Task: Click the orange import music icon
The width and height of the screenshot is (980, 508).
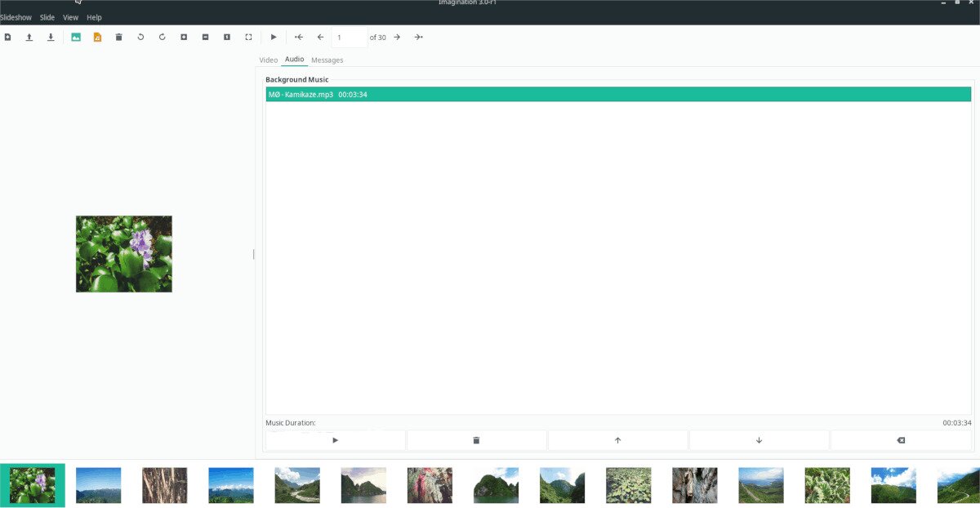Action: point(97,37)
